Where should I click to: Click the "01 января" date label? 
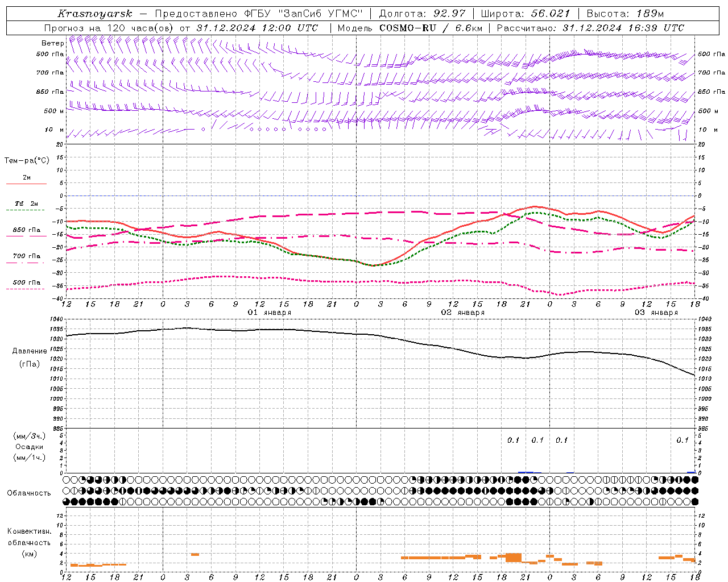(x=270, y=313)
